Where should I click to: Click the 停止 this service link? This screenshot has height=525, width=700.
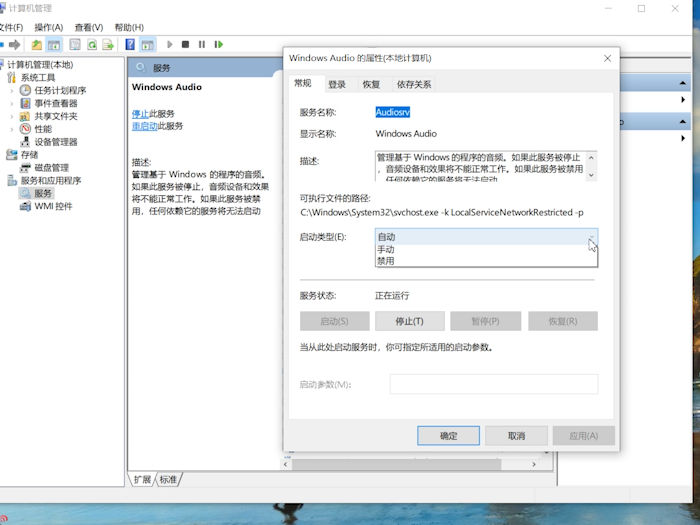tap(140, 114)
